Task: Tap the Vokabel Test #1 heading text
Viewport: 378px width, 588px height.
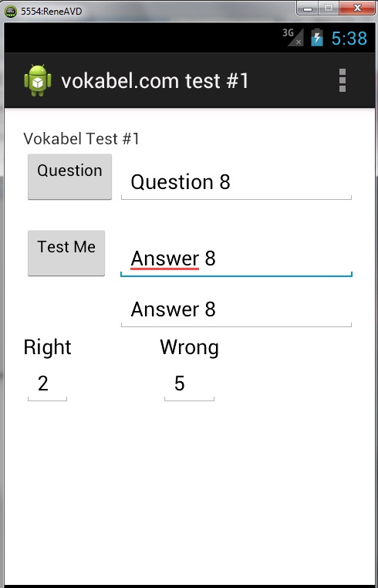Action: [81, 139]
